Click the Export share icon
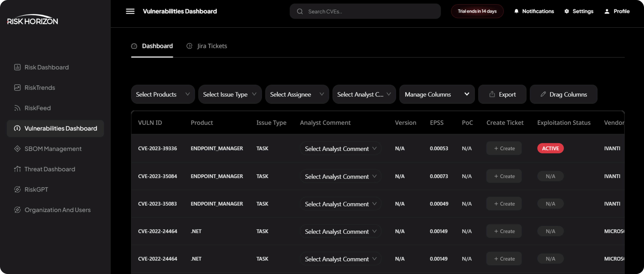The height and width of the screenshot is (274, 644). [x=492, y=94]
